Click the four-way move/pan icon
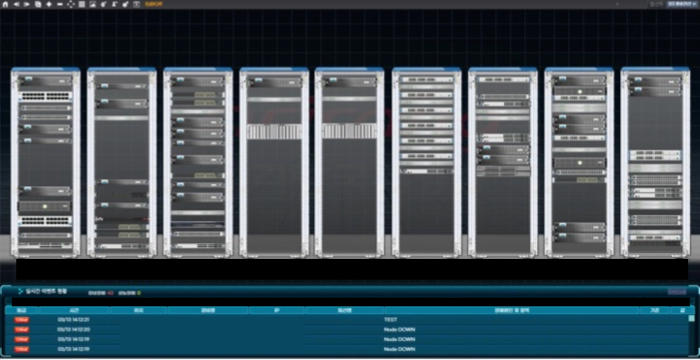 [71, 4]
